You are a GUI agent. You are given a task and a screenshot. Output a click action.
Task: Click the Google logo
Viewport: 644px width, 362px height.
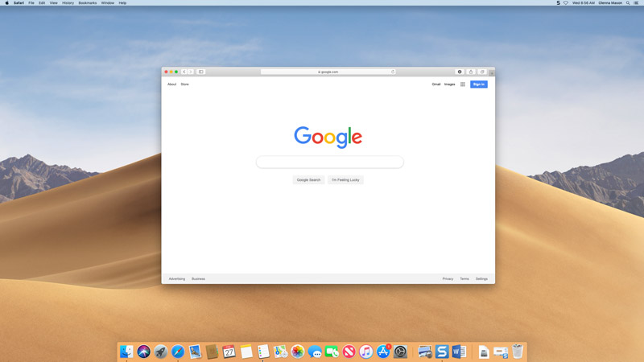tap(328, 137)
